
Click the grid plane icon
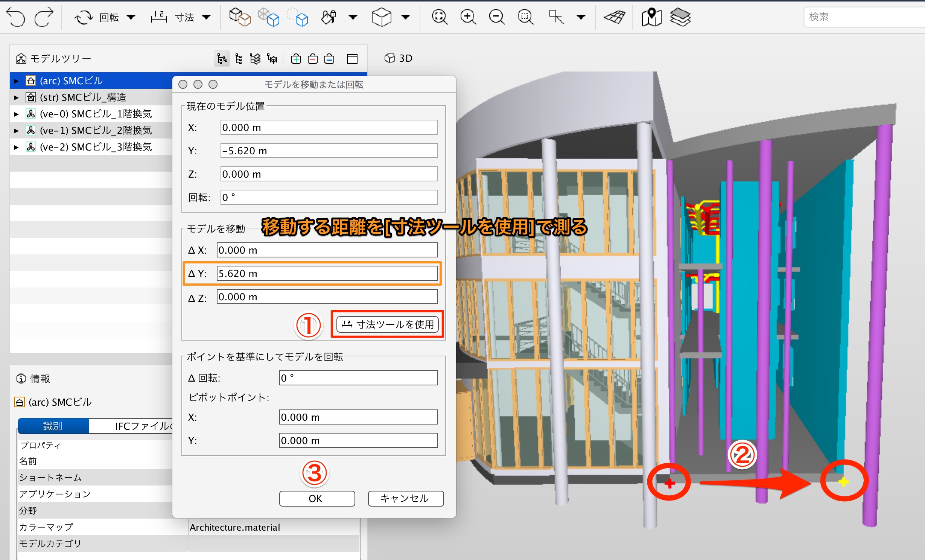[x=614, y=17]
